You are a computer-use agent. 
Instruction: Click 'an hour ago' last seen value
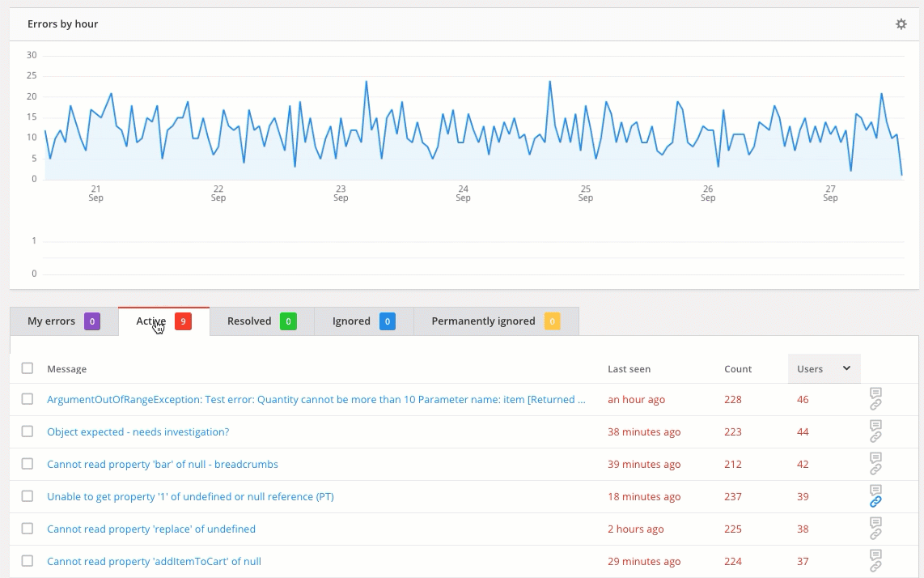point(637,399)
